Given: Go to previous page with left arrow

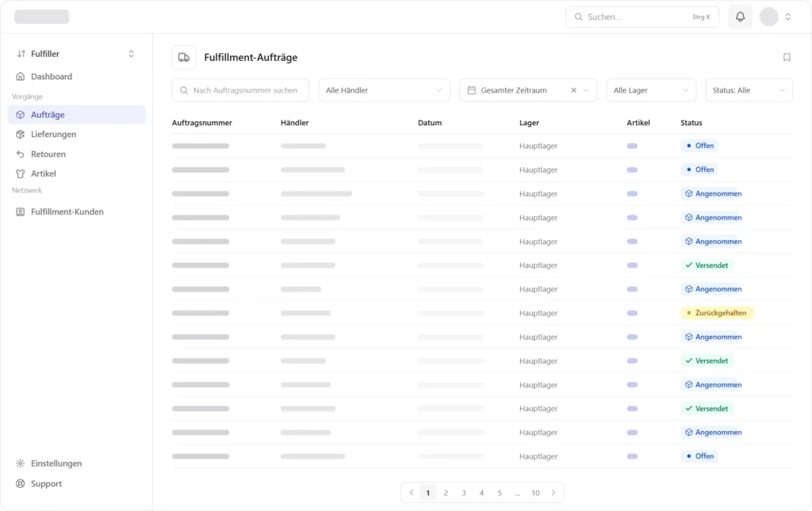Looking at the screenshot, I should point(412,493).
